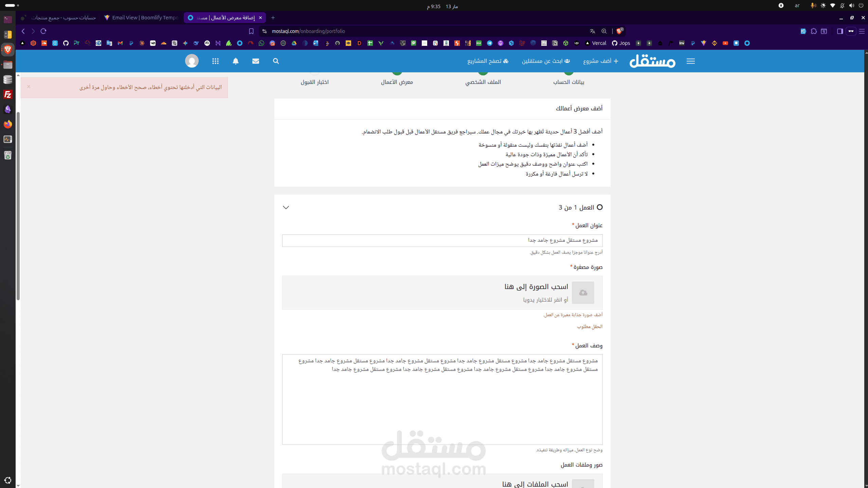
Task: Close the إضافة معرض الأعمال tab
Action: [x=260, y=18]
